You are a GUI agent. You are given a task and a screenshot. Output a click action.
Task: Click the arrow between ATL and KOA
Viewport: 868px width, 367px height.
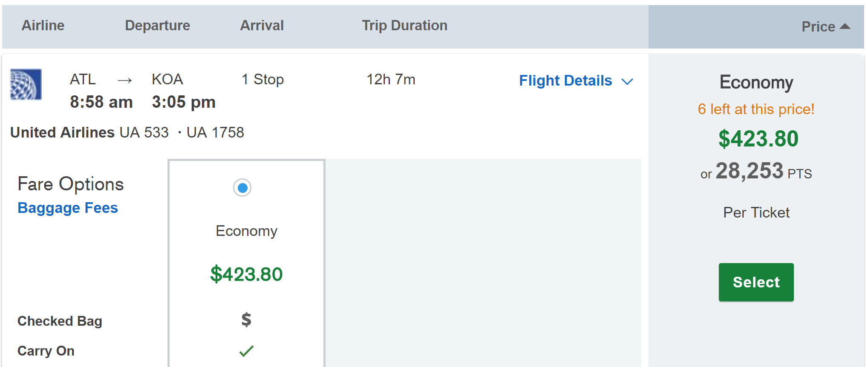[x=124, y=80]
